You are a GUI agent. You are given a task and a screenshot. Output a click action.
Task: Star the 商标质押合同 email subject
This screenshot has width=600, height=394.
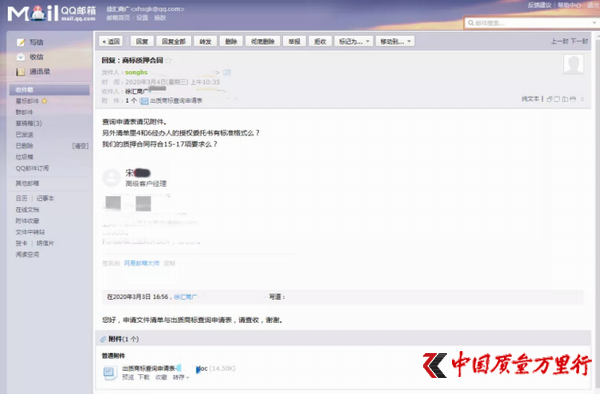(x=168, y=60)
